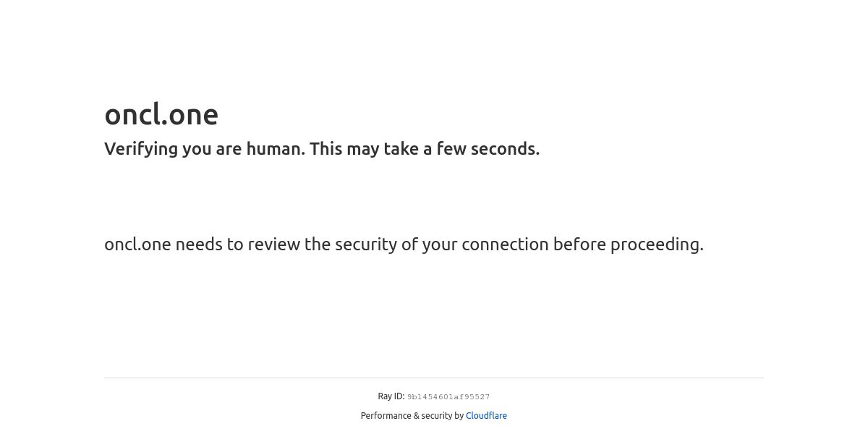Click the word 'Performance' in the footer
This screenshot has width=868, height=434.
[386, 416]
